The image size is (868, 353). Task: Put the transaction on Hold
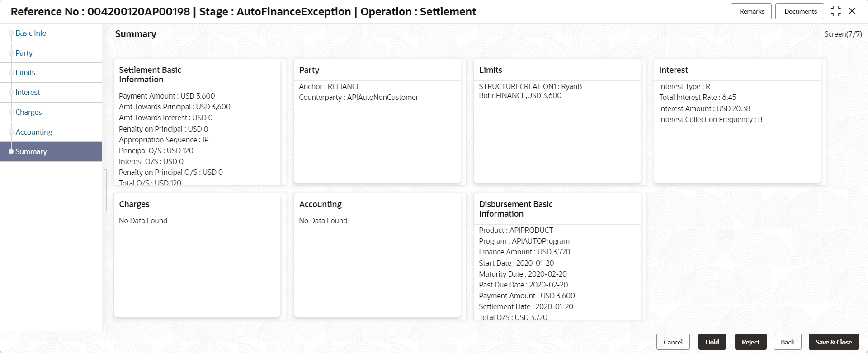pyautogui.click(x=712, y=342)
